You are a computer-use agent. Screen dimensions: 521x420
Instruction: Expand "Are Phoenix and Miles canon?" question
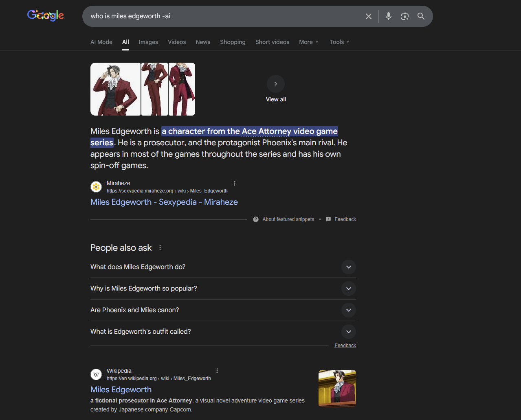point(348,310)
